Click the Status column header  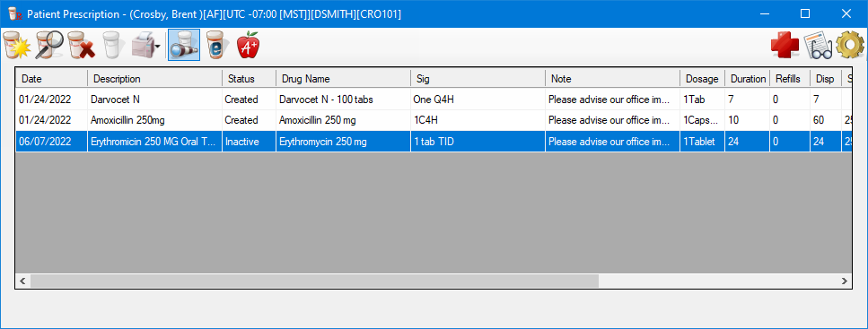pyautogui.click(x=250, y=79)
